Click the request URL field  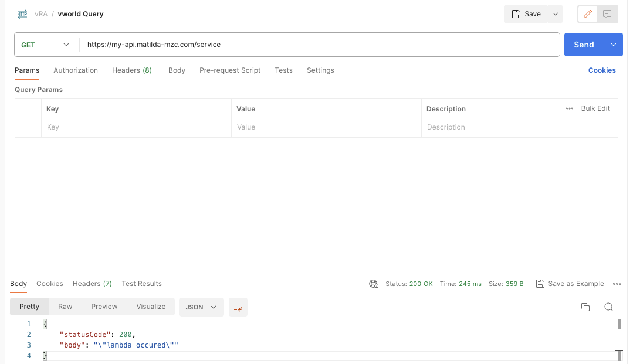tap(320, 45)
